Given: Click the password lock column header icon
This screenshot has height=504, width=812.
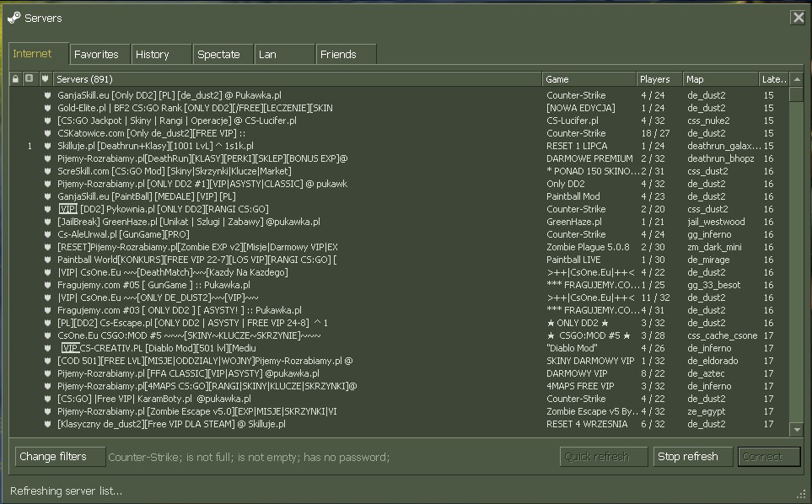Looking at the screenshot, I should pos(15,78).
